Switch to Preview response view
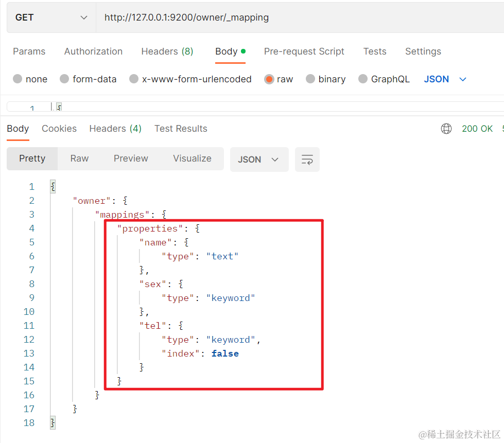Viewport: 504px width, 443px height. point(131,158)
